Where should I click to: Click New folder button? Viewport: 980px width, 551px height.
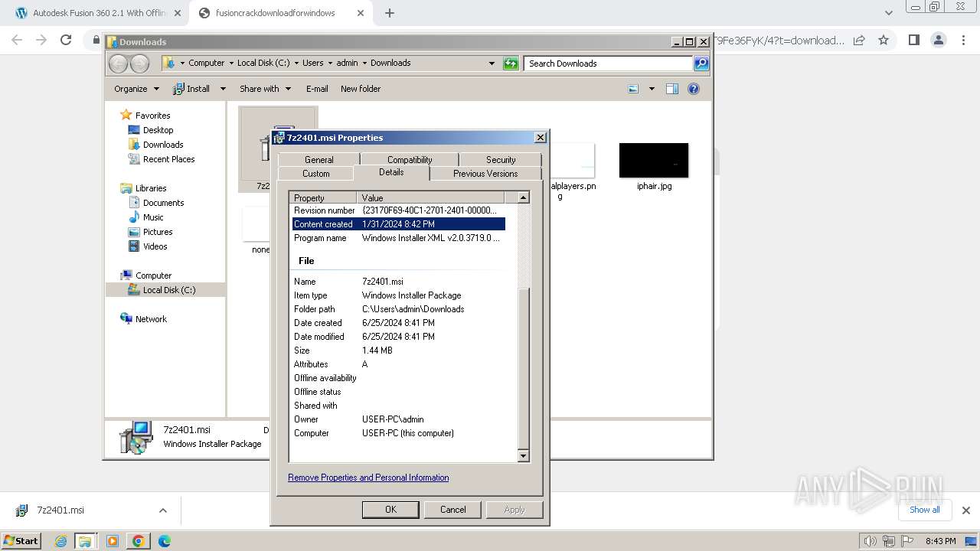[x=360, y=89]
